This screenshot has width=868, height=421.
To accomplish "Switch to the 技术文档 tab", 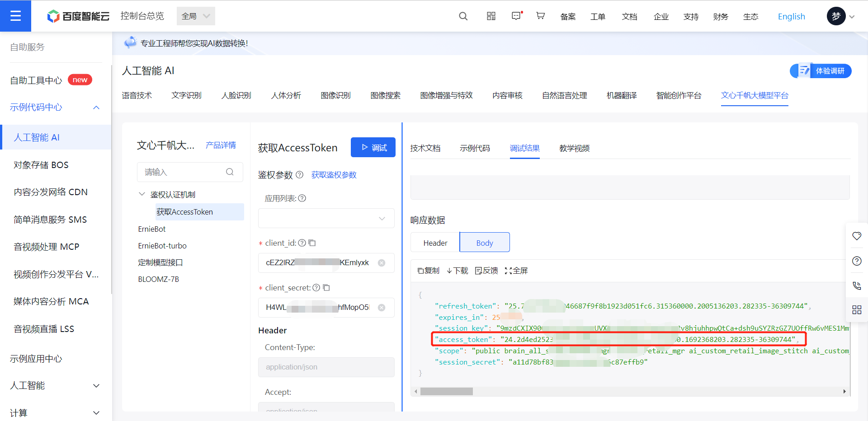I will tap(425, 149).
